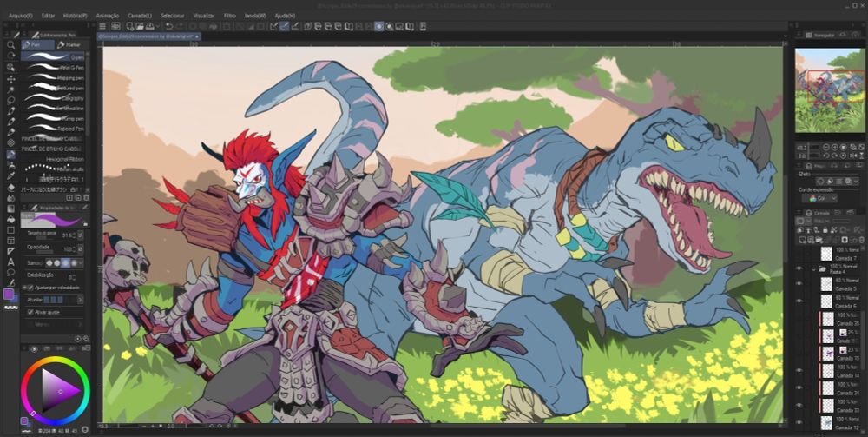Collapse the Pasta 4 layer folder
The image size is (868, 437).
pyautogui.click(x=813, y=268)
